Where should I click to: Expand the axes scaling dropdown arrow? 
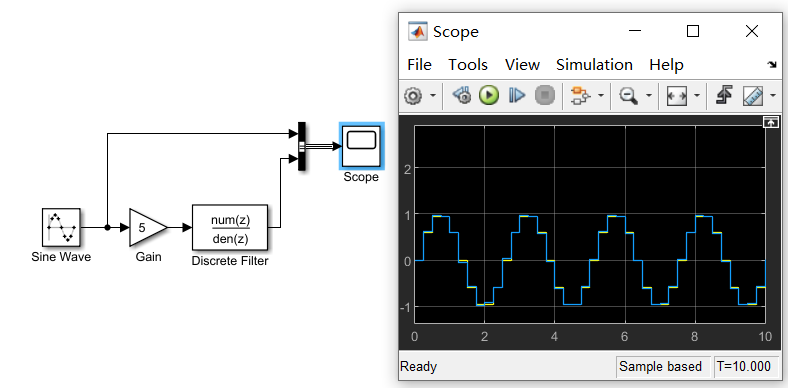pos(697,95)
